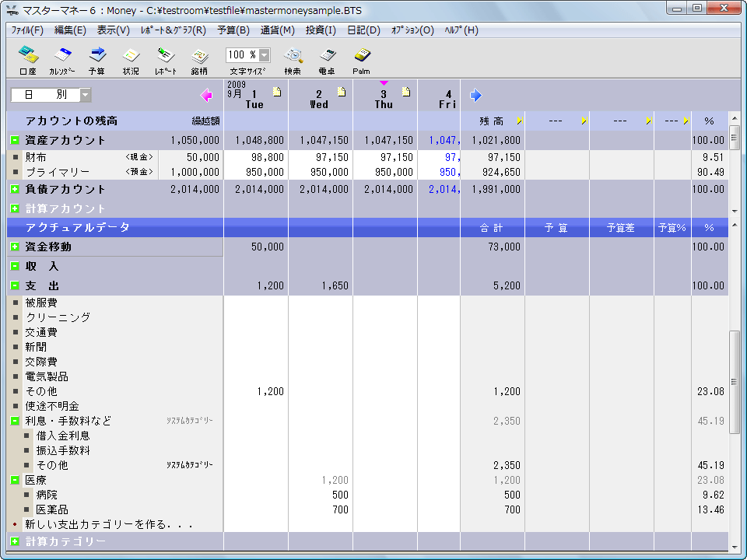Expand the 計算カテゴリー section

15,541
